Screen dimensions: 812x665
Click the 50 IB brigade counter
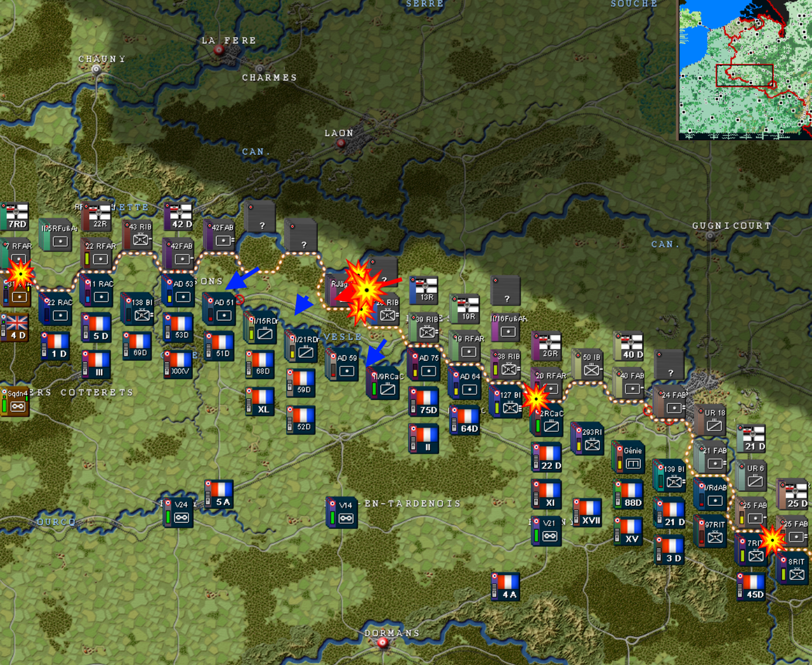(x=588, y=365)
